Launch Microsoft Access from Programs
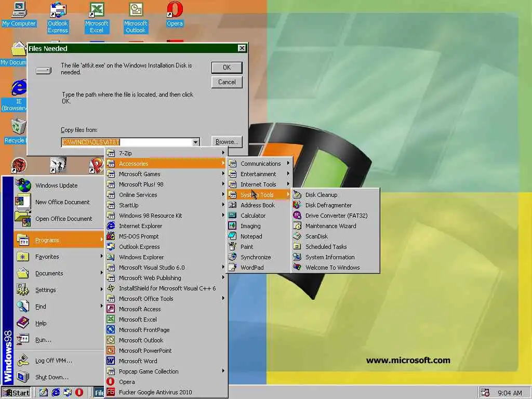Viewport: 532px width, 399px height. coord(166,309)
